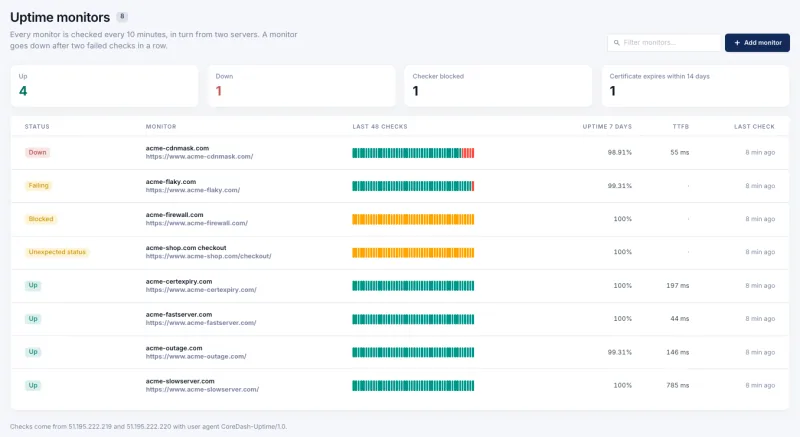Screen dimensions: 800x437
Task: Focus the Filter monitors search field
Action: [664, 43]
